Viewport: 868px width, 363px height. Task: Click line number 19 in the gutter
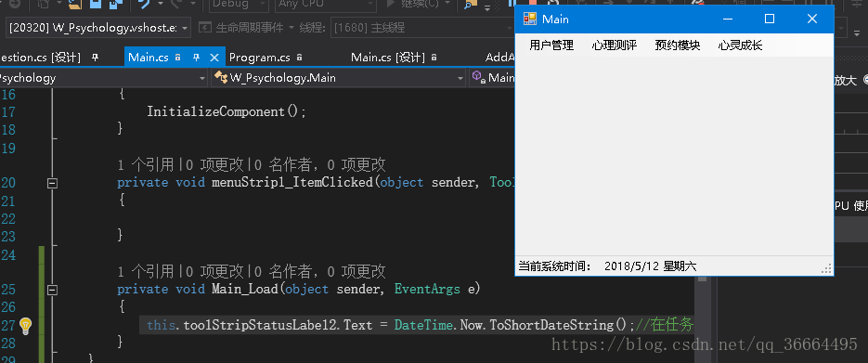[x=8, y=149]
